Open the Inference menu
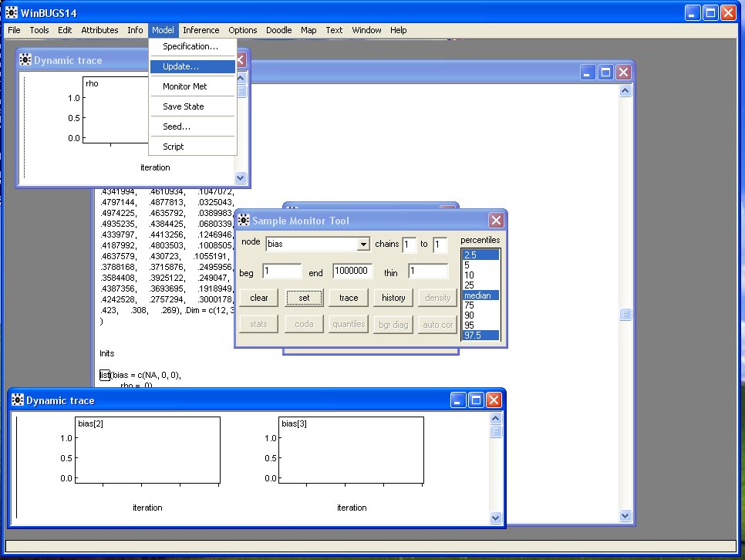Image resolution: width=745 pixels, height=560 pixels. (201, 30)
